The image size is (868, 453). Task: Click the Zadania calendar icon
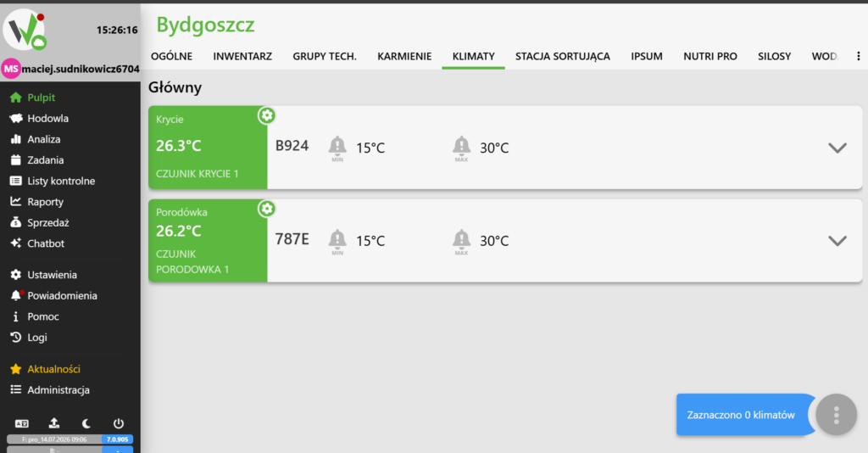tap(15, 160)
